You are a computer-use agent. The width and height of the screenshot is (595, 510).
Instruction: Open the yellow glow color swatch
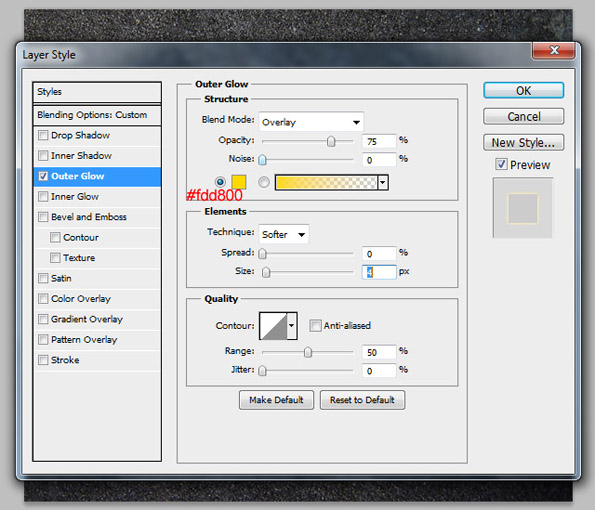(x=239, y=182)
